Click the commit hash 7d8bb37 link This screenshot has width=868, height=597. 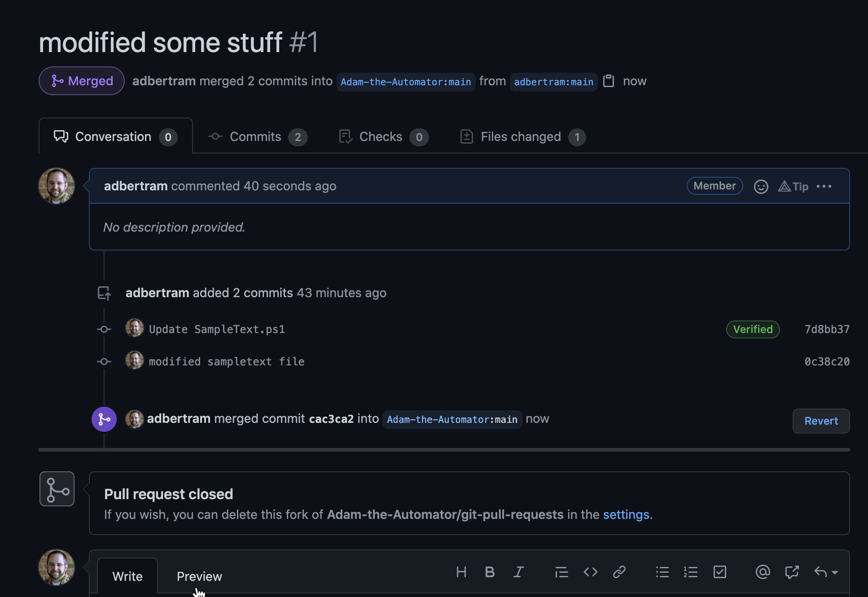point(826,329)
